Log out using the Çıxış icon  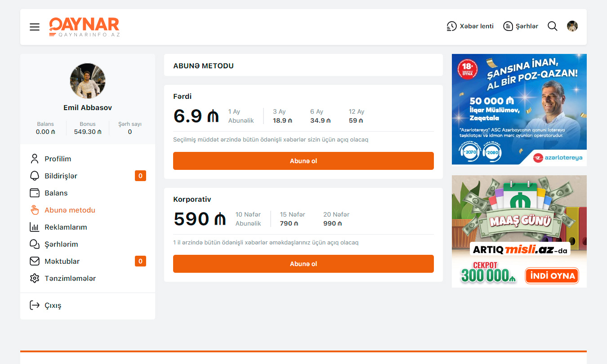pyautogui.click(x=35, y=305)
